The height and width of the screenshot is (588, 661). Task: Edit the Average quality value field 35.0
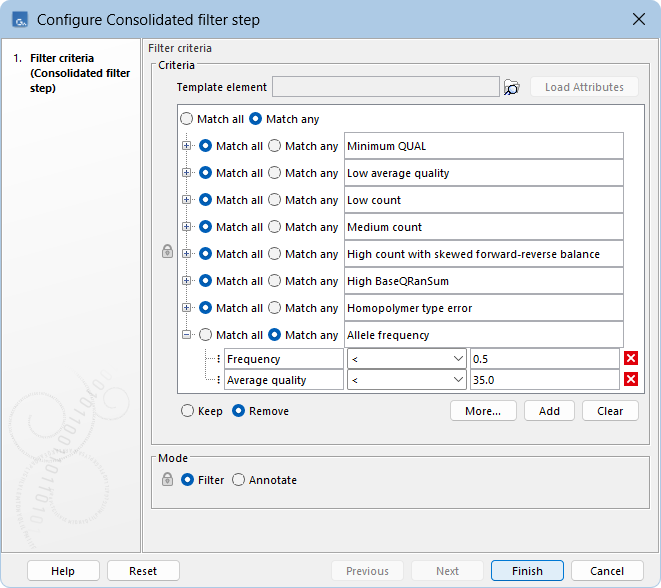pos(545,380)
